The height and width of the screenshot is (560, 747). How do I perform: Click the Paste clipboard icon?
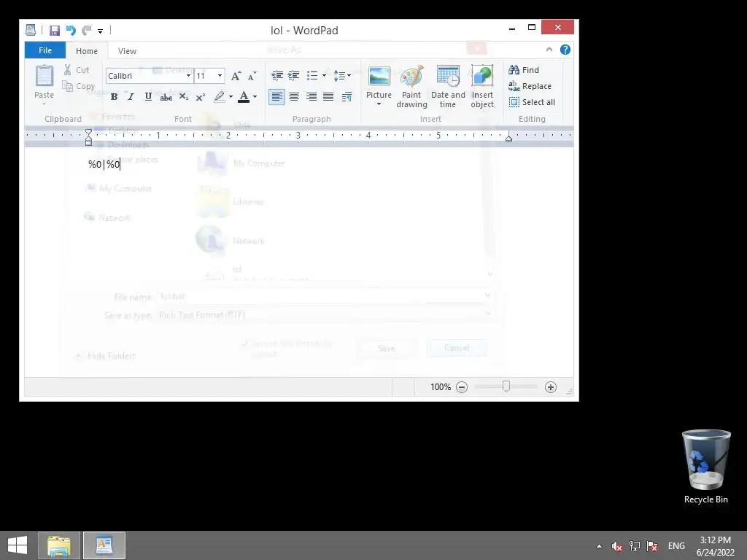click(x=44, y=76)
